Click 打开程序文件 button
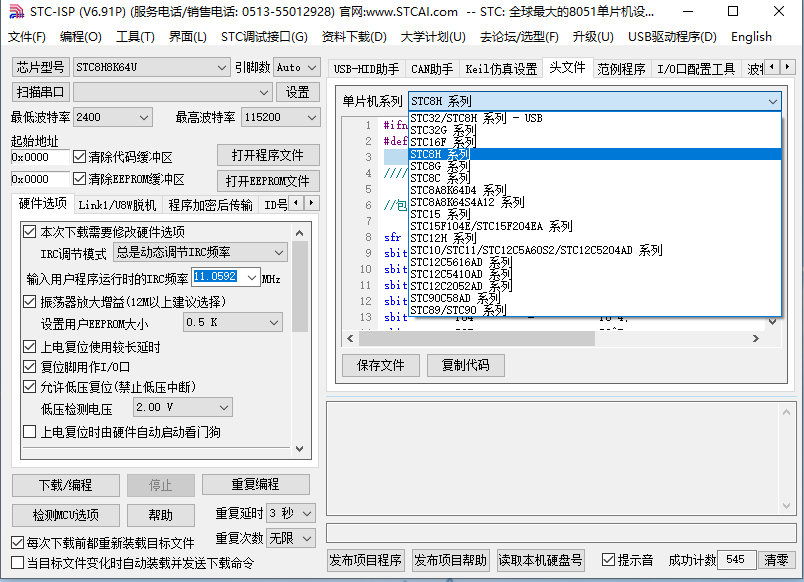Image resolution: width=804 pixels, height=582 pixels. tap(268, 155)
